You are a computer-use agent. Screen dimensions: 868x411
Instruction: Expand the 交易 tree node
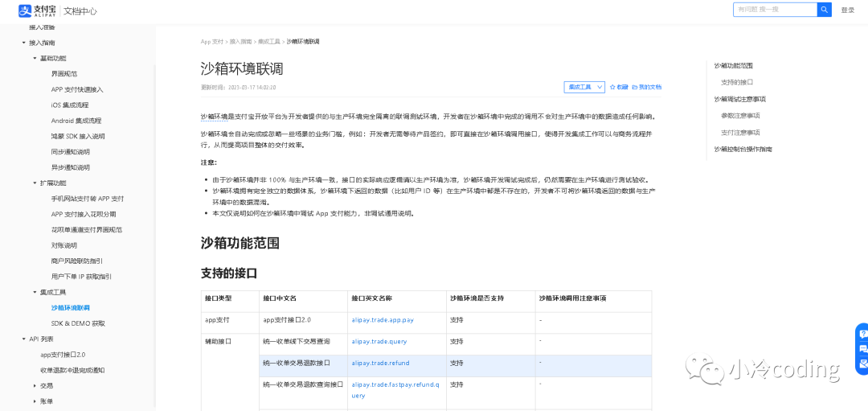35,385
